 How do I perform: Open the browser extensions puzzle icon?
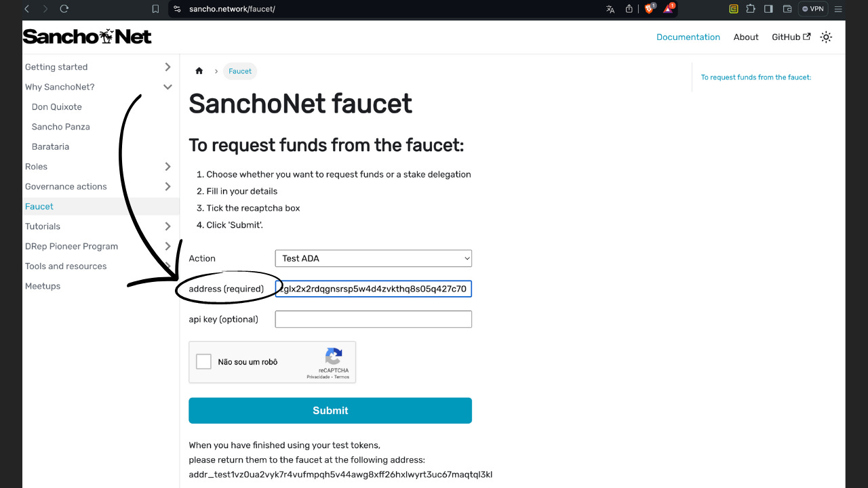[x=752, y=9]
